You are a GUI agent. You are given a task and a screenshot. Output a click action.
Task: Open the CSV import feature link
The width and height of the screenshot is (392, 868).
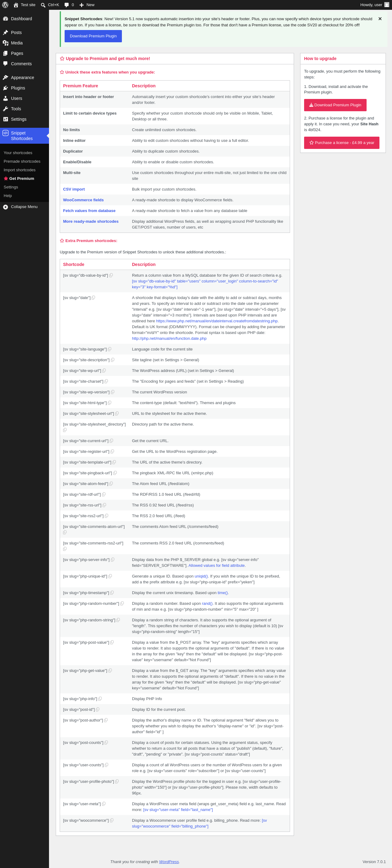(x=74, y=189)
